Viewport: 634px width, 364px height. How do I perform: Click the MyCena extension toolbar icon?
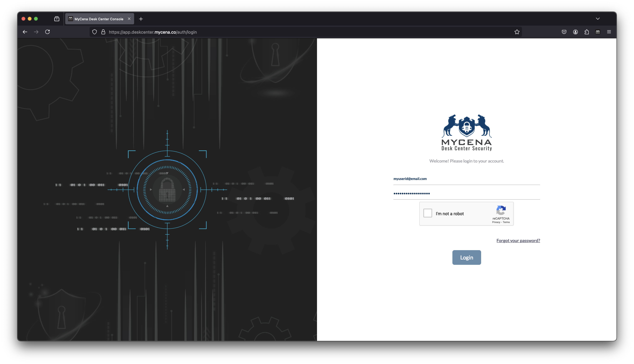coord(598,32)
